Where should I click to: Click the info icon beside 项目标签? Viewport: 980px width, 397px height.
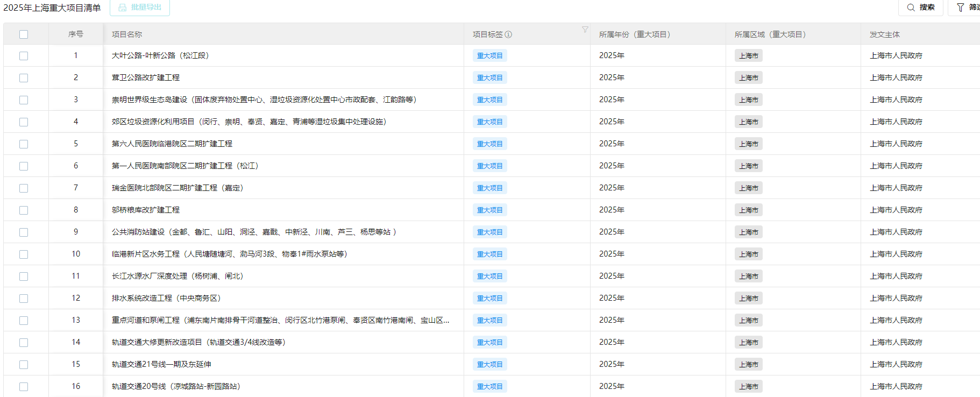pos(508,34)
